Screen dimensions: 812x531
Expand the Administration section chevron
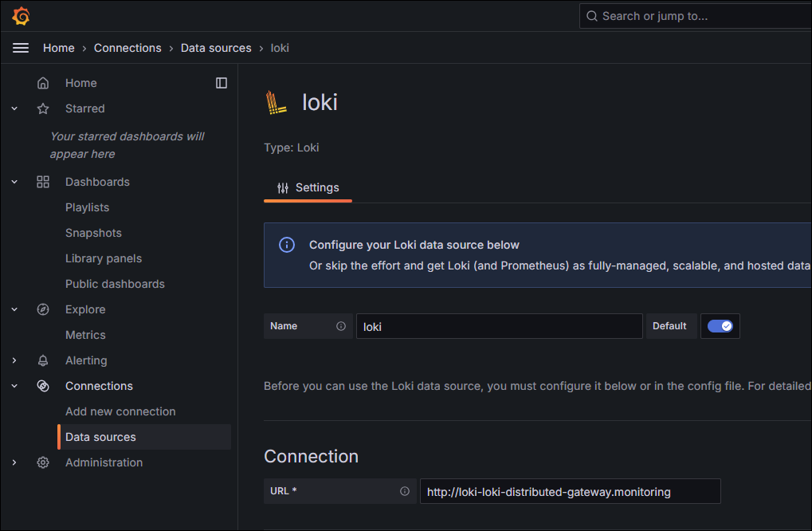[x=14, y=462]
